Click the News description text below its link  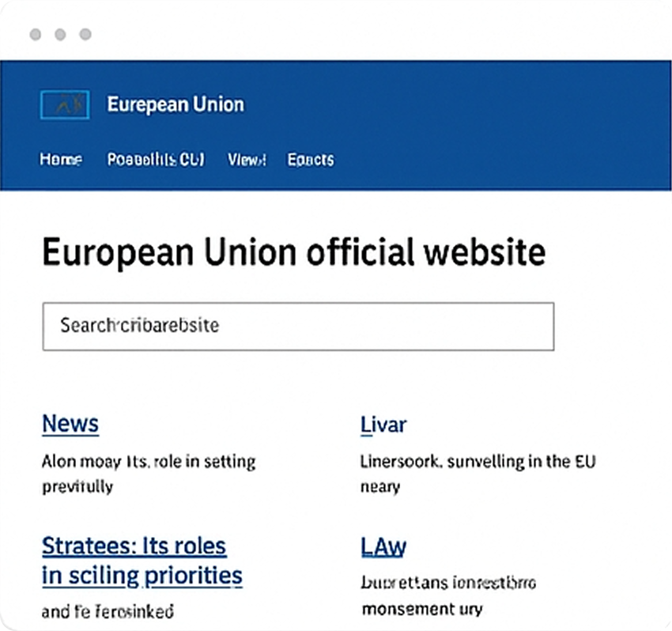click(x=148, y=473)
